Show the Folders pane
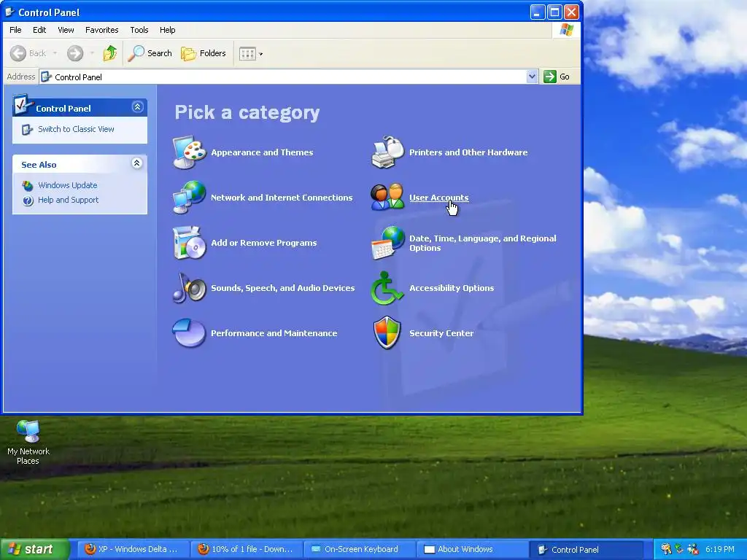The height and width of the screenshot is (560, 747). pyautogui.click(x=204, y=53)
